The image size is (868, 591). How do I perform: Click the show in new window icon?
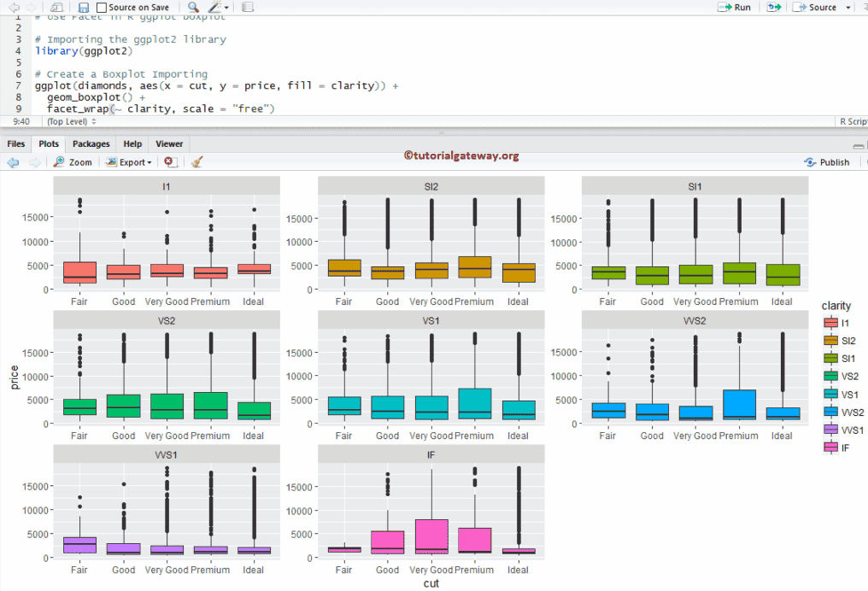(56, 7)
